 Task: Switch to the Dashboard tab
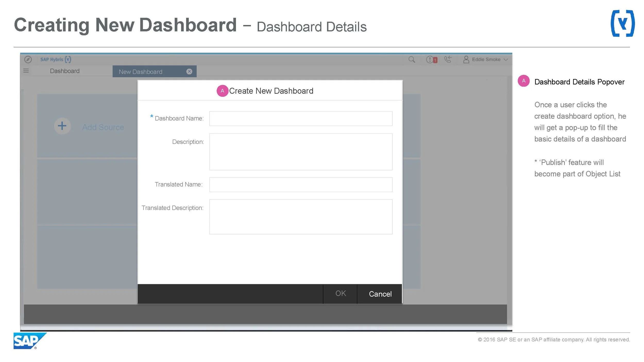click(x=65, y=71)
